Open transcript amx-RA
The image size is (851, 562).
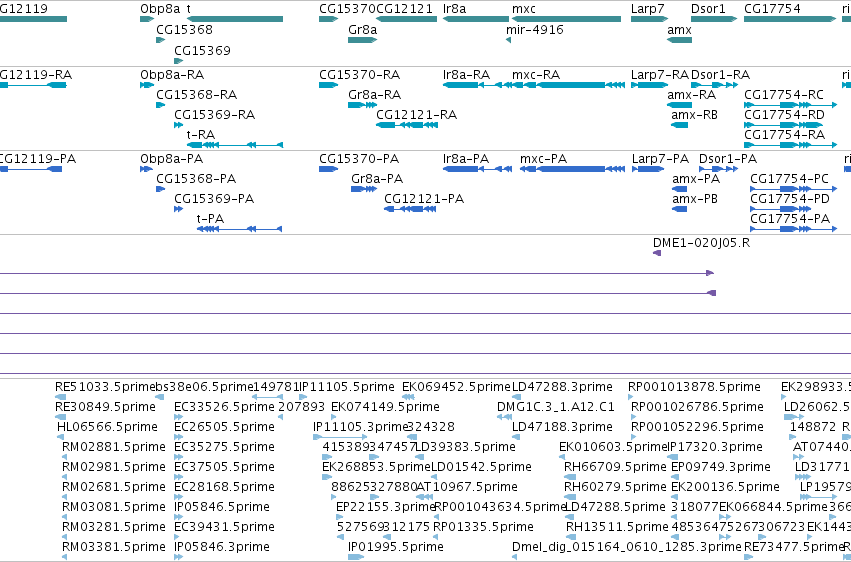click(x=679, y=105)
